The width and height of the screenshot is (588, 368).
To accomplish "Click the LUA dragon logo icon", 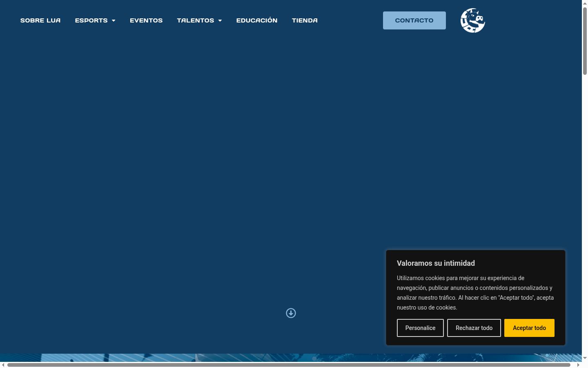I will (x=473, y=20).
